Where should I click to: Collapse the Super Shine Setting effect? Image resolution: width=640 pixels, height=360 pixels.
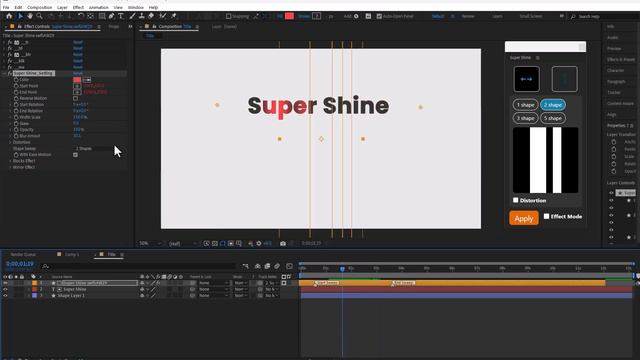click(x=4, y=73)
